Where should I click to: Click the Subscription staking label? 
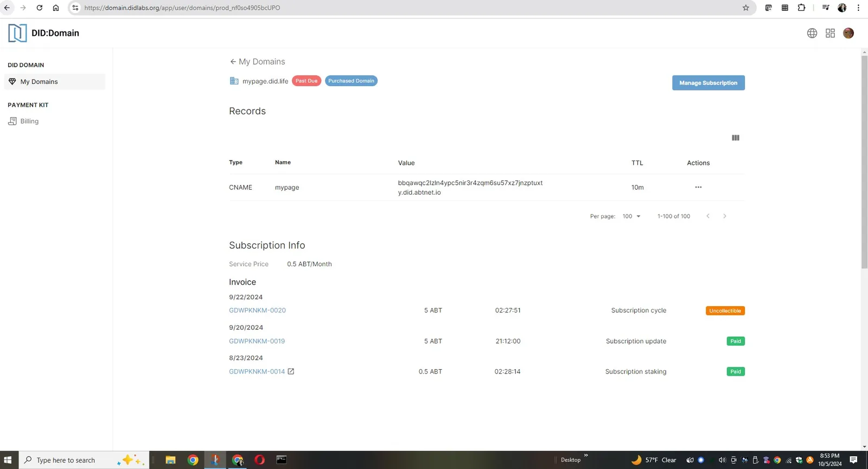coord(636,371)
